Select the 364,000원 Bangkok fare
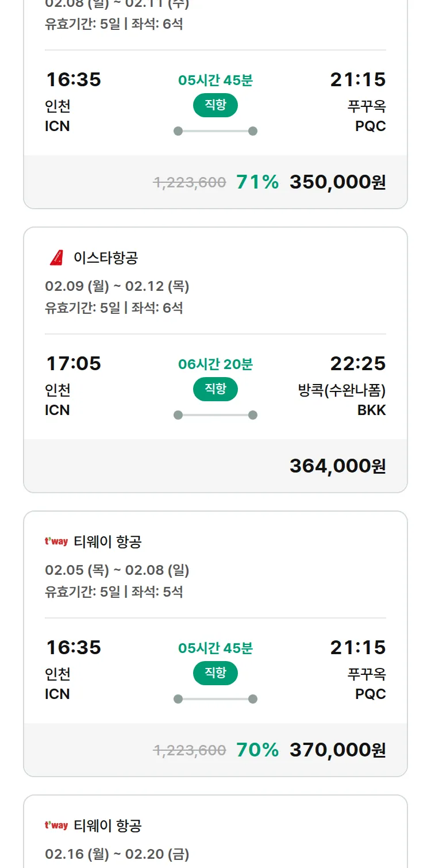The height and width of the screenshot is (868, 431). coord(337,466)
